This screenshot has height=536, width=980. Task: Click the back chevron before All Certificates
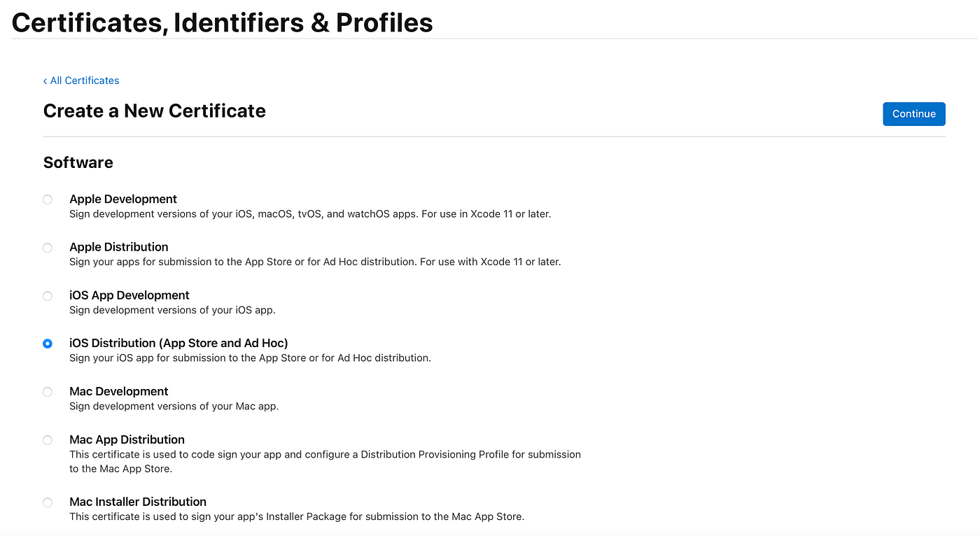click(45, 81)
